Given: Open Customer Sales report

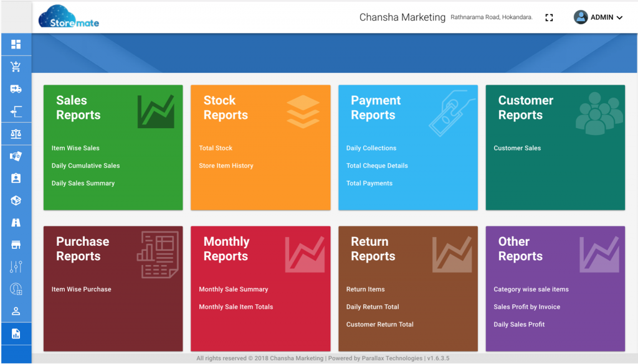Looking at the screenshot, I should pos(517,148).
